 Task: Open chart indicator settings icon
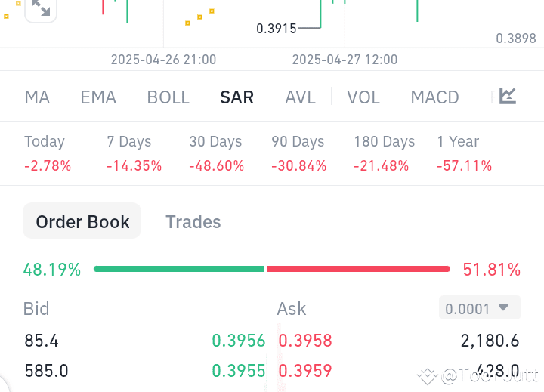coord(508,96)
